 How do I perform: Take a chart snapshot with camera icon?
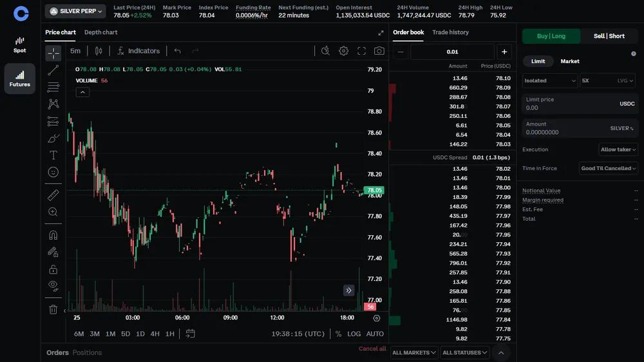pos(379,51)
